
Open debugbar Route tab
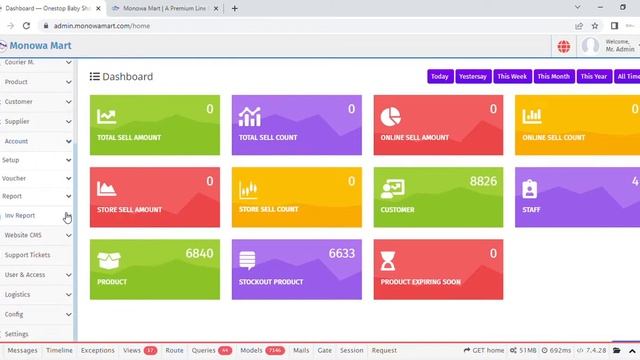coord(174,350)
